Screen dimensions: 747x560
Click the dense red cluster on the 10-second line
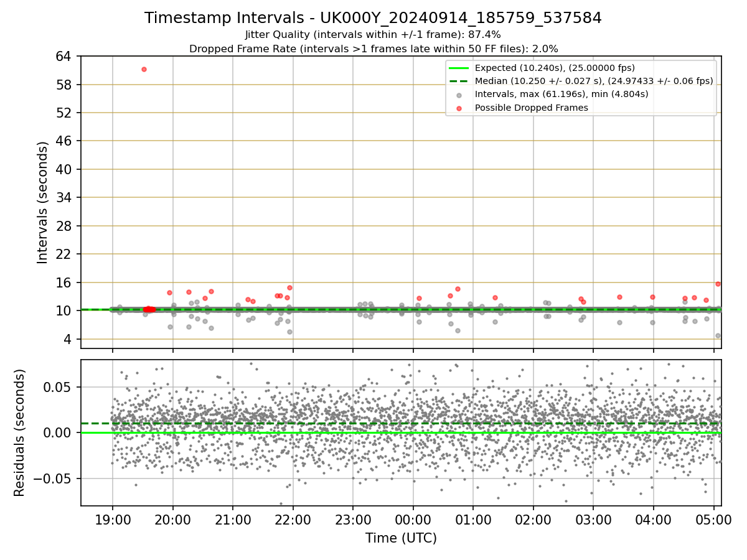(x=149, y=309)
